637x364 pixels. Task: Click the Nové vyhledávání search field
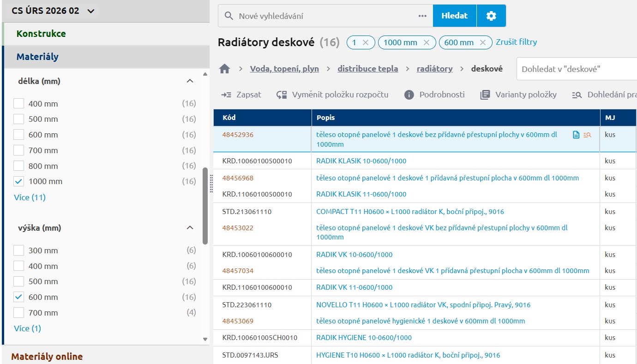325,16
